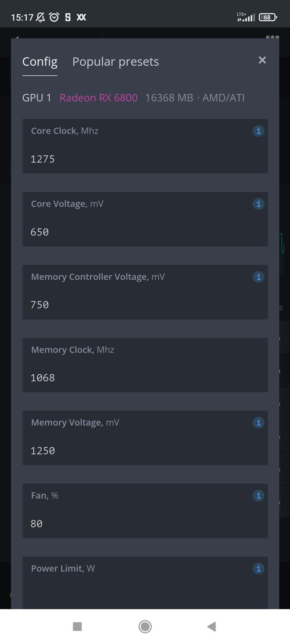Tap Radeon RX 6800 GPU name
The height and width of the screenshot is (644, 290).
(99, 98)
